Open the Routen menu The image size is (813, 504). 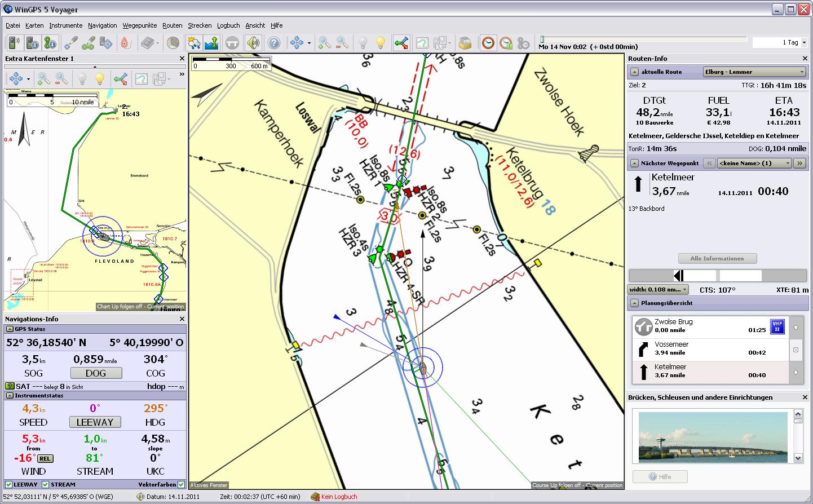tap(173, 25)
